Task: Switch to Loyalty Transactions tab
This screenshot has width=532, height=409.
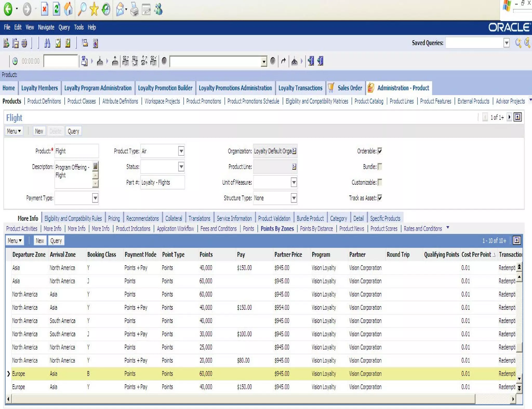Action: [300, 88]
